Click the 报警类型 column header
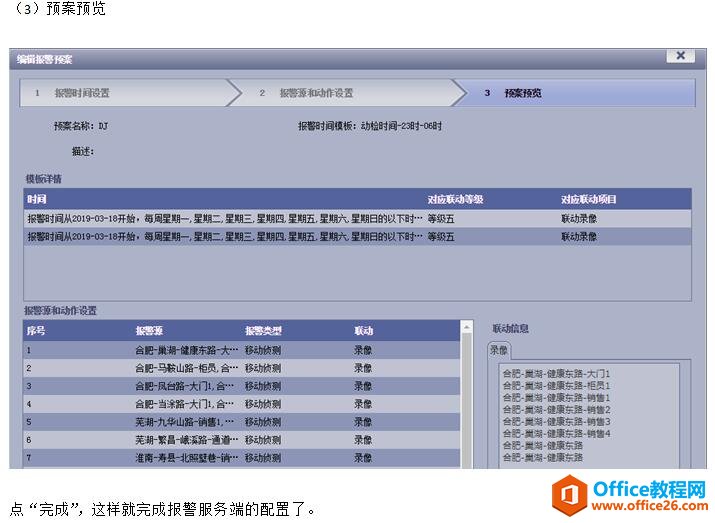 point(263,330)
